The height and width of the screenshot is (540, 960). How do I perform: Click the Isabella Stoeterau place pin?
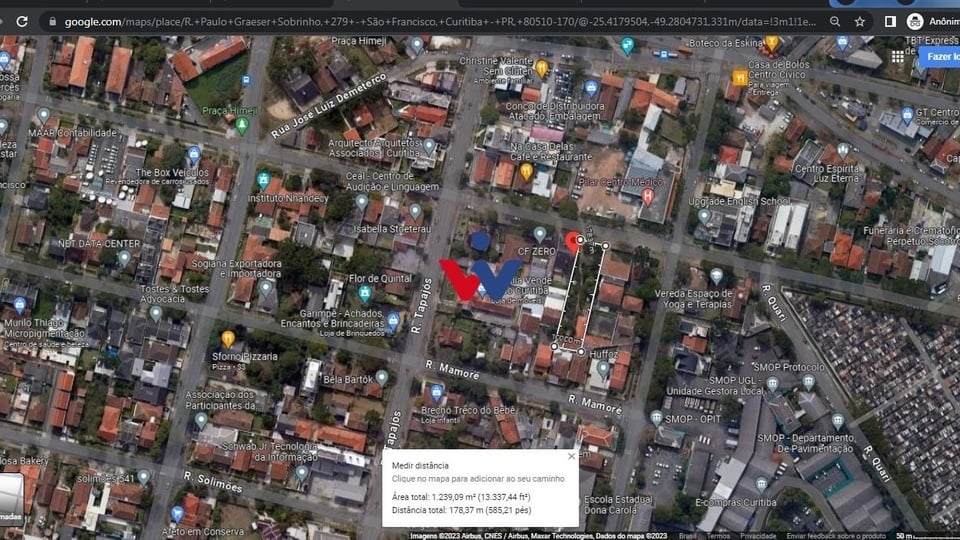tap(415, 212)
